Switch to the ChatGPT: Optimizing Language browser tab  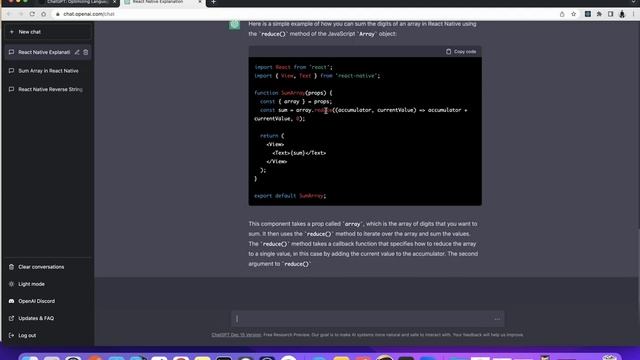coord(78,2)
